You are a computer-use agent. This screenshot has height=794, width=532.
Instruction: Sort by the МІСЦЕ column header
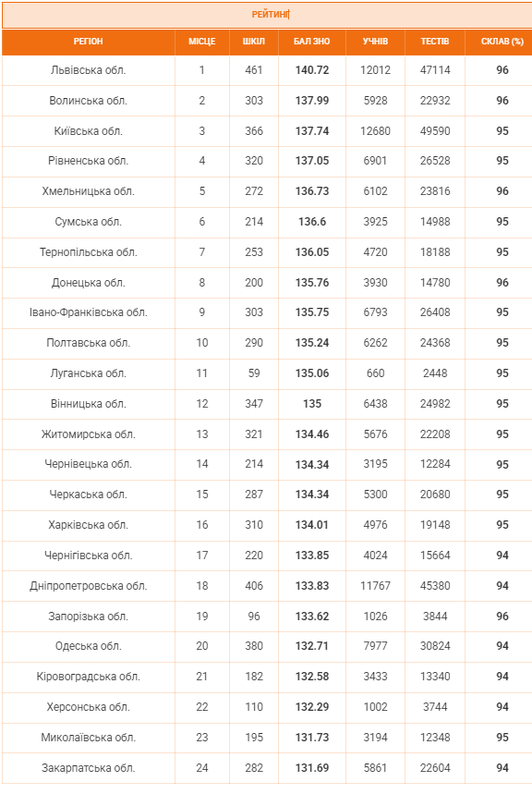coord(202,42)
